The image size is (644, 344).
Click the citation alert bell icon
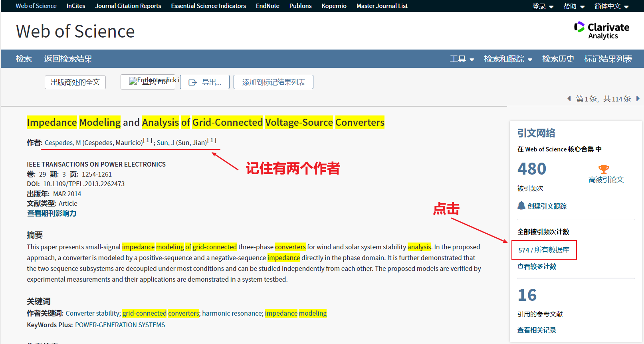point(521,206)
